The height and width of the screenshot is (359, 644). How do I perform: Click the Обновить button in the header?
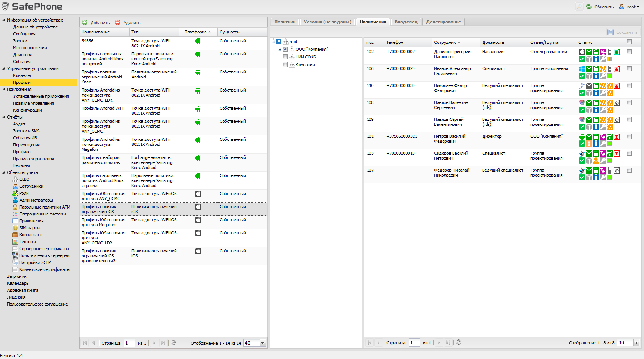[x=600, y=7]
